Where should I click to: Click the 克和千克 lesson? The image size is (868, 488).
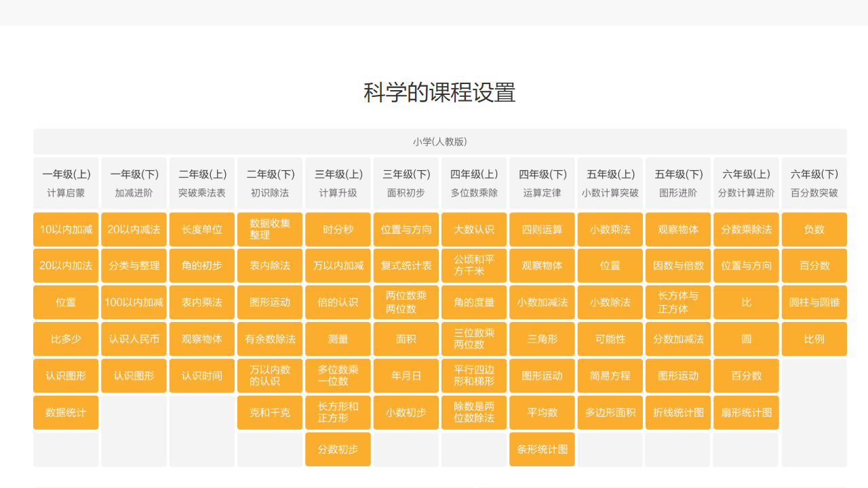point(270,412)
